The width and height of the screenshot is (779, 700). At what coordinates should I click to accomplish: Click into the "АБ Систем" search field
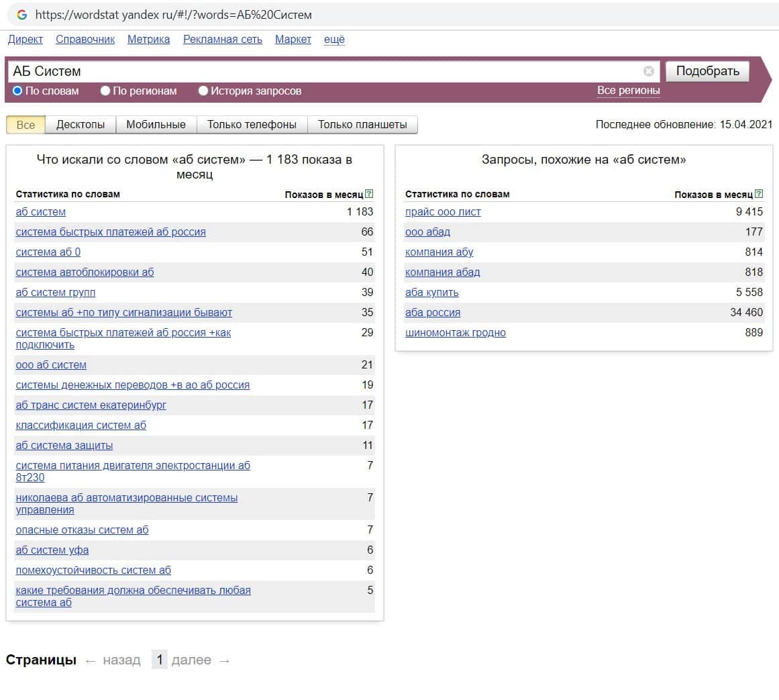pos(322,71)
